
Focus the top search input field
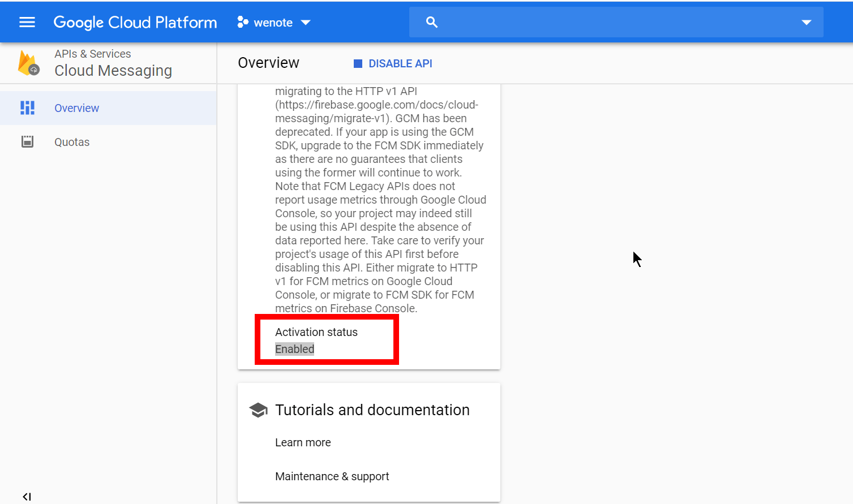tap(611, 22)
